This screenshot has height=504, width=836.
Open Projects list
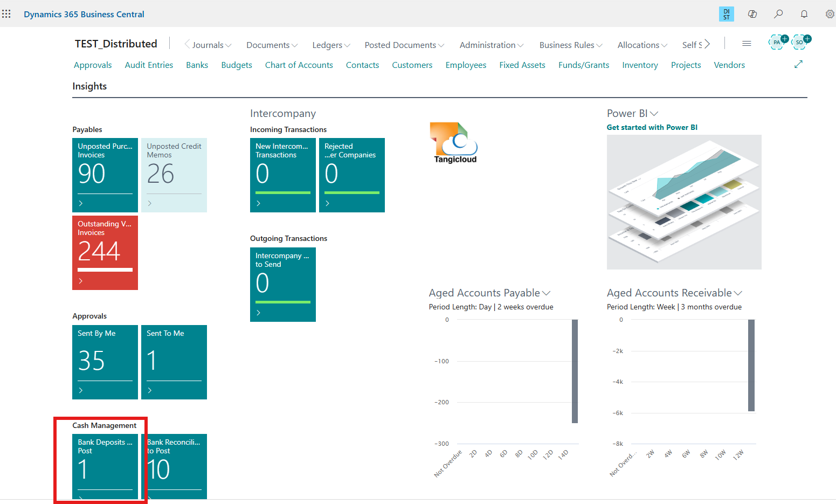tap(686, 65)
